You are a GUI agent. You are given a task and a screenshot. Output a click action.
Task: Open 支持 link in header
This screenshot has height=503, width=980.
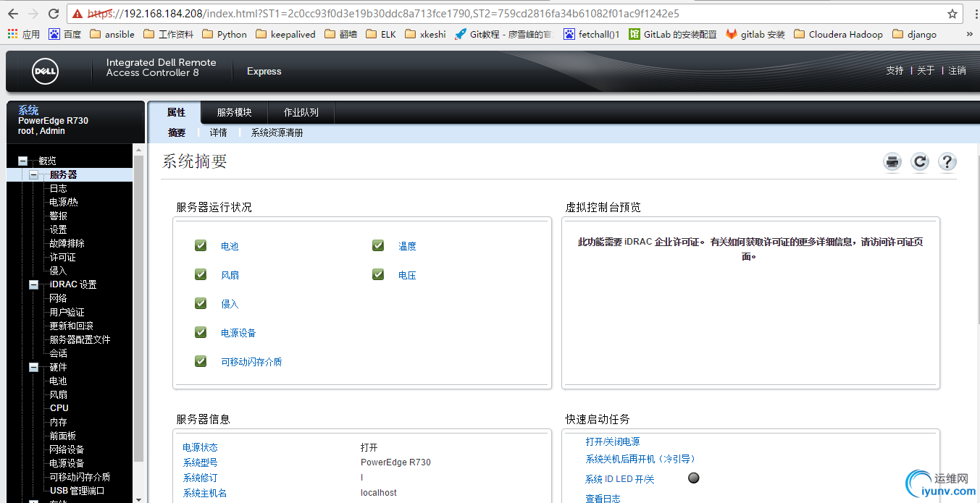[895, 70]
